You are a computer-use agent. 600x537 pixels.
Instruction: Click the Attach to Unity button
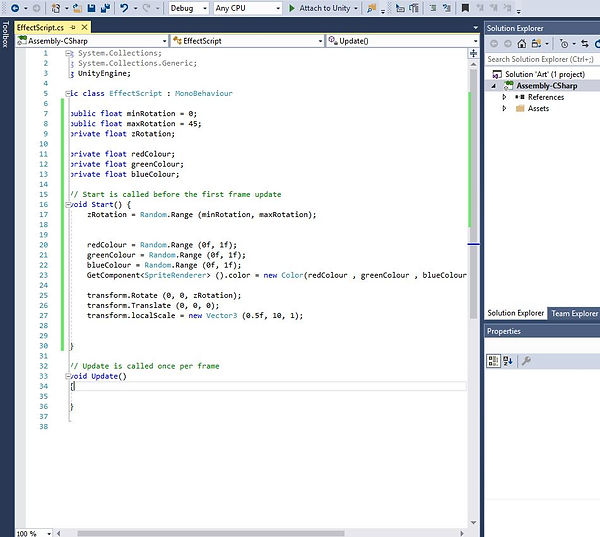pos(320,8)
